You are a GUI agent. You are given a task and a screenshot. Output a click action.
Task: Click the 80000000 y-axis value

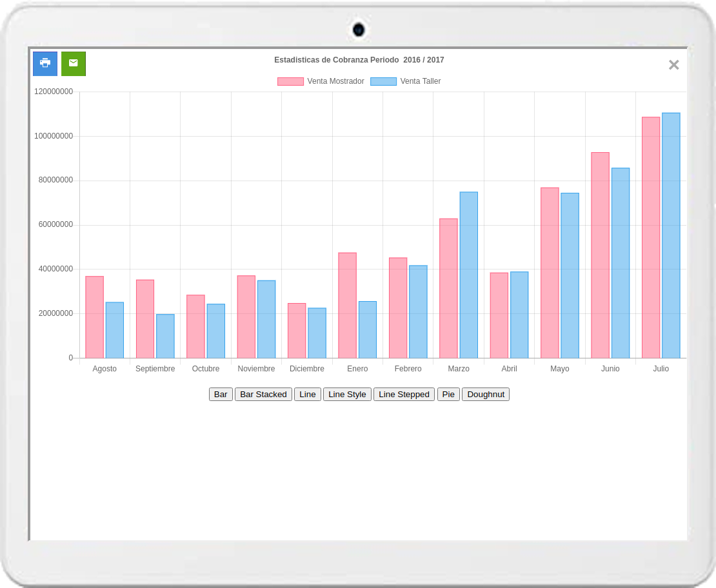(x=55, y=181)
